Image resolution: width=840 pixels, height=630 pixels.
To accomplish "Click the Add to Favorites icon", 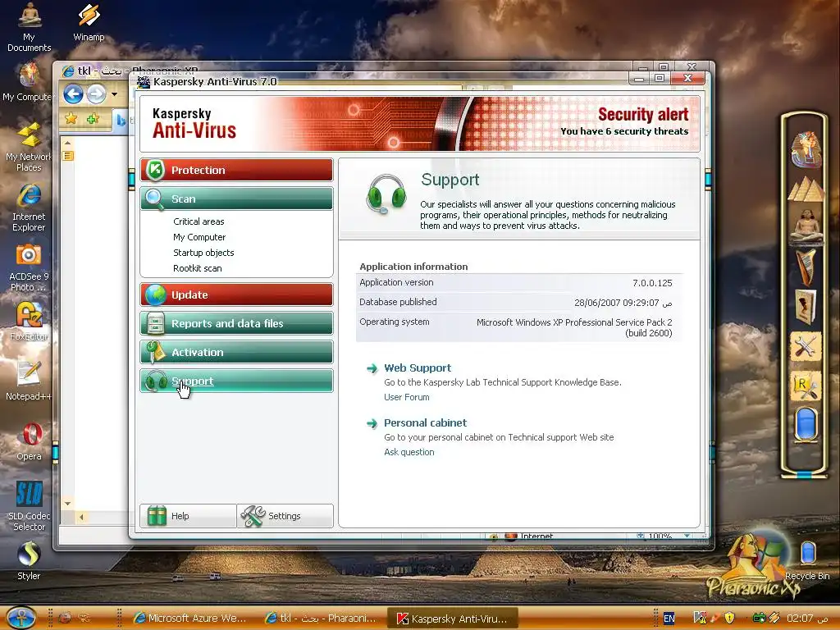I will pyautogui.click(x=94, y=118).
